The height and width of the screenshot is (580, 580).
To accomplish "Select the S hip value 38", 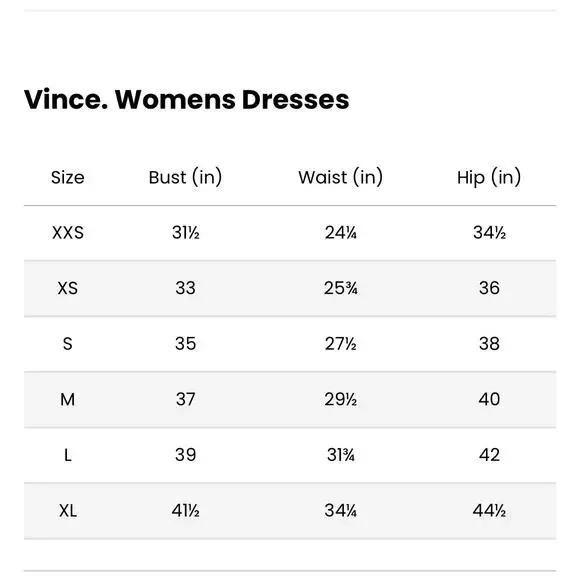I will (489, 344).
